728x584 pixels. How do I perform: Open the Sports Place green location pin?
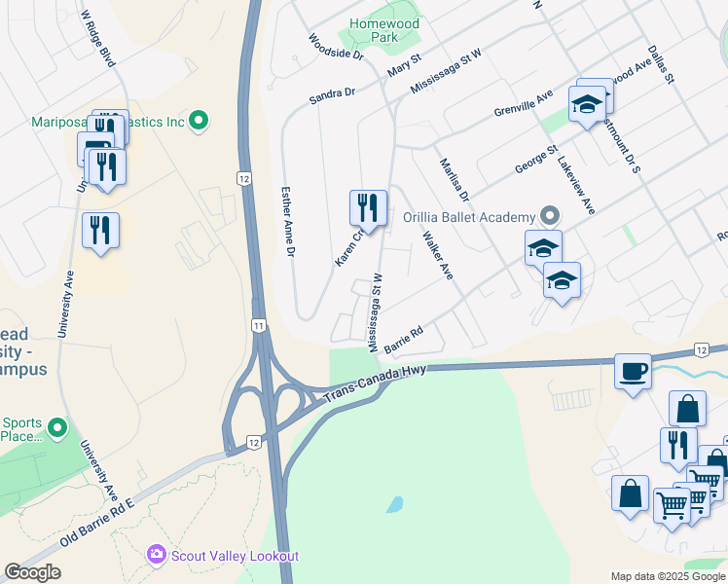coord(57,429)
